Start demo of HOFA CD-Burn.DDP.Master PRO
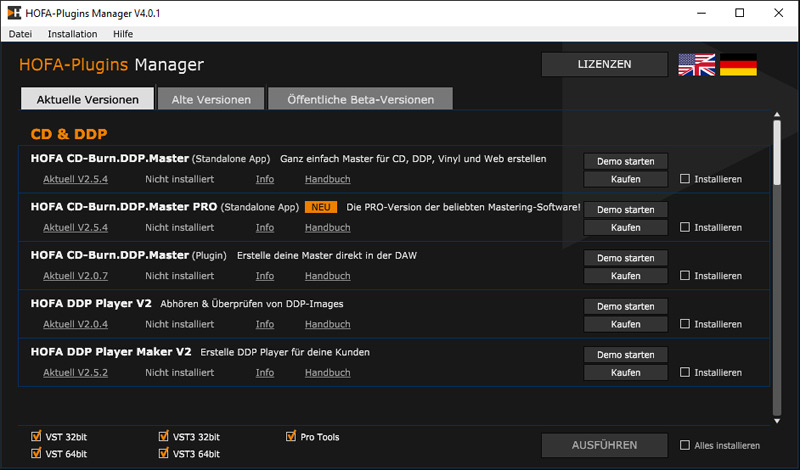800x470 pixels. coord(625,210)
